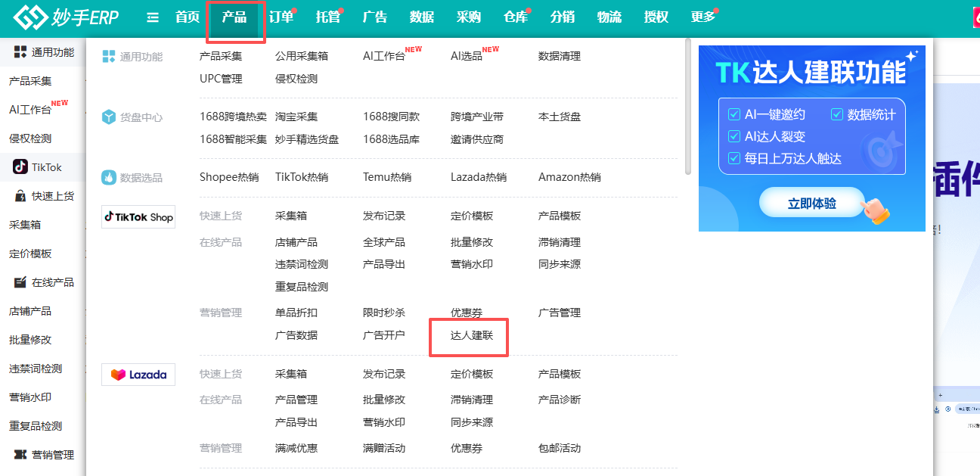Open 广告开户 link
The width and height of the screenshot is (980, 476).
tap(384, 335)
